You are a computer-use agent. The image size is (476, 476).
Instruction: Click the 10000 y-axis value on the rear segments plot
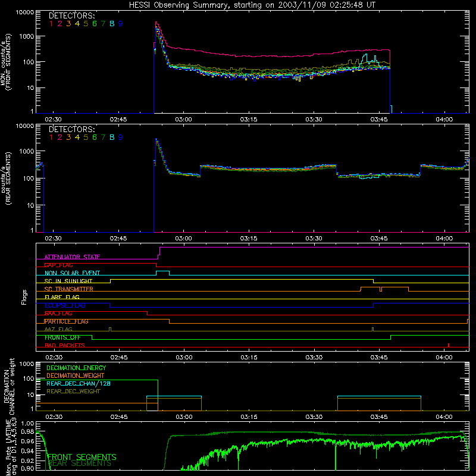point(24,126)
